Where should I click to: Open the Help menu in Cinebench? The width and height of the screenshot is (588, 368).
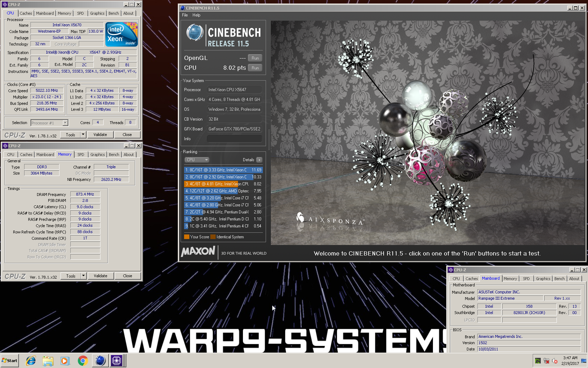[x=196, y=15]
